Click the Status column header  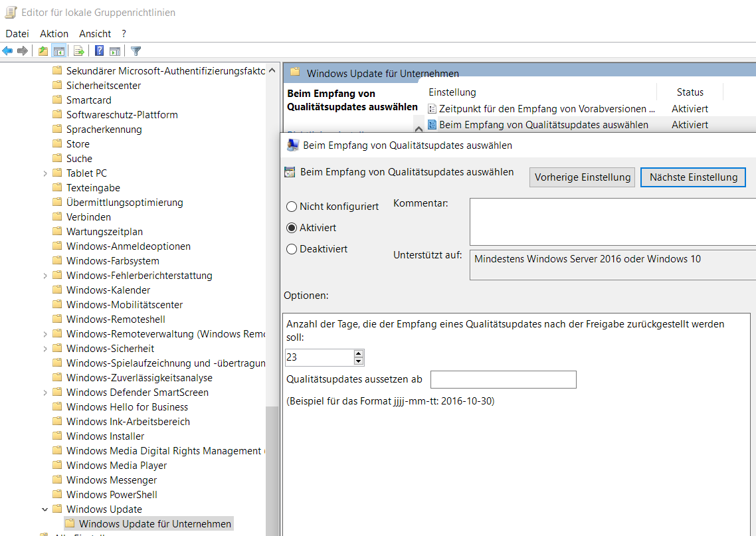[x=690, y=92]
